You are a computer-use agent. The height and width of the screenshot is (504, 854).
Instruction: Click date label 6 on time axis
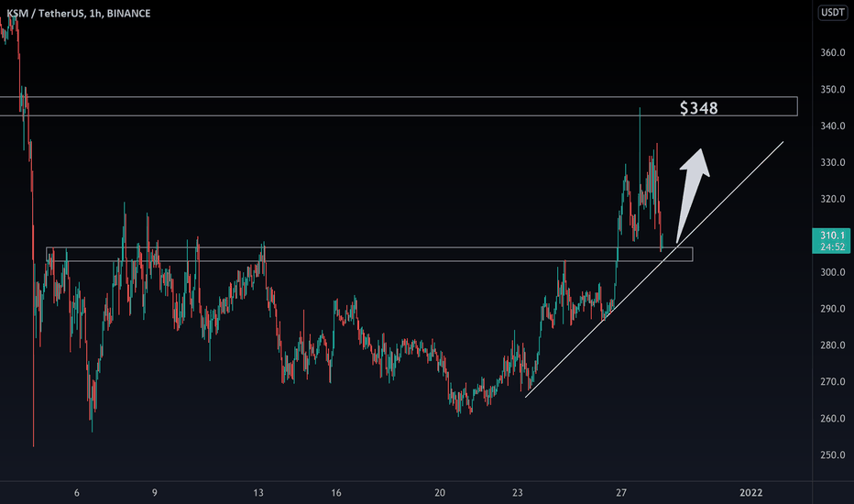(x=77, y=493)
